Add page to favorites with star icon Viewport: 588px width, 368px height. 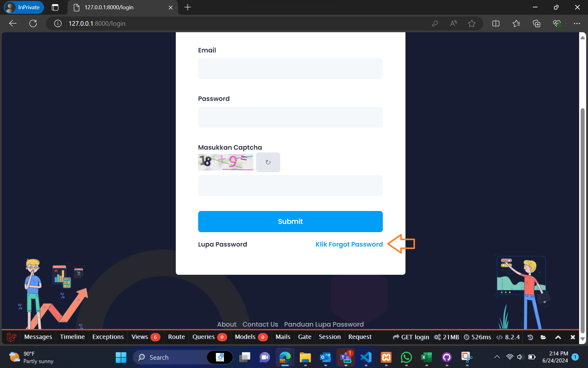click(x=472, y=24)
